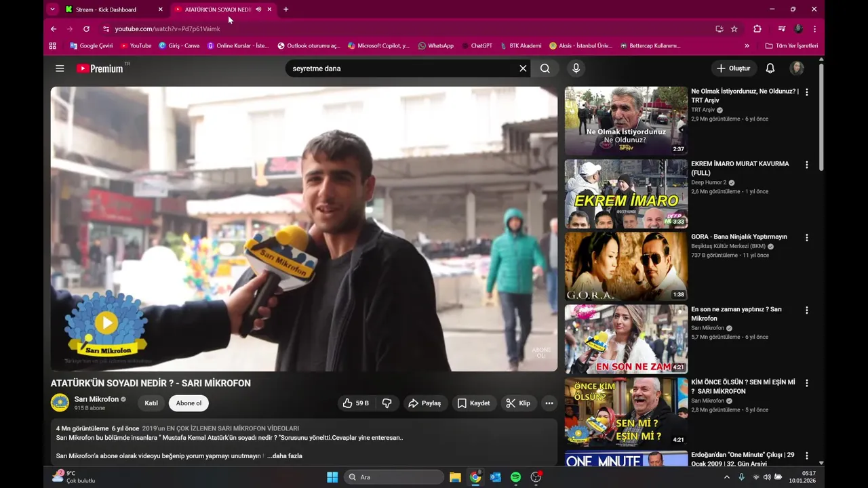The width and height of the screenshot is (868, 488).
Task: Click the Abone ol subscribe button
Action: [x=189, y=403]
